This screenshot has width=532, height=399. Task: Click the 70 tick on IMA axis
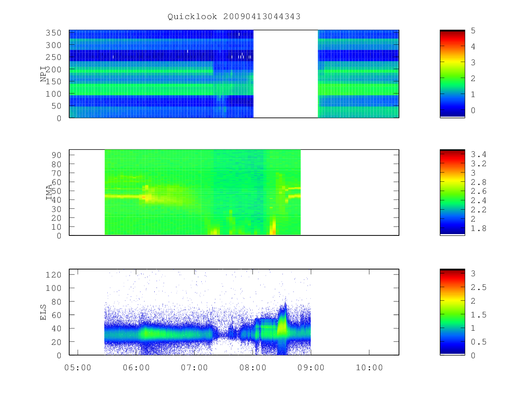click(x=56, y=173)
